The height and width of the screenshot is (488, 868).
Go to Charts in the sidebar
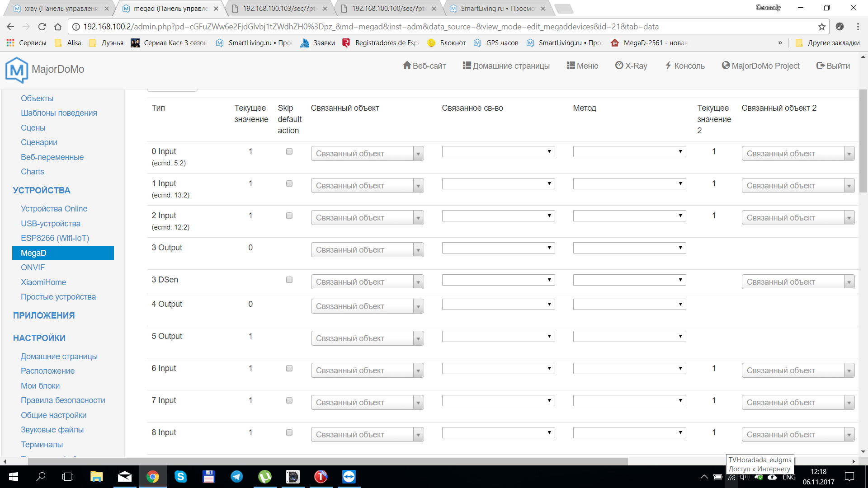pyautogui.click(x=32, y=172)
